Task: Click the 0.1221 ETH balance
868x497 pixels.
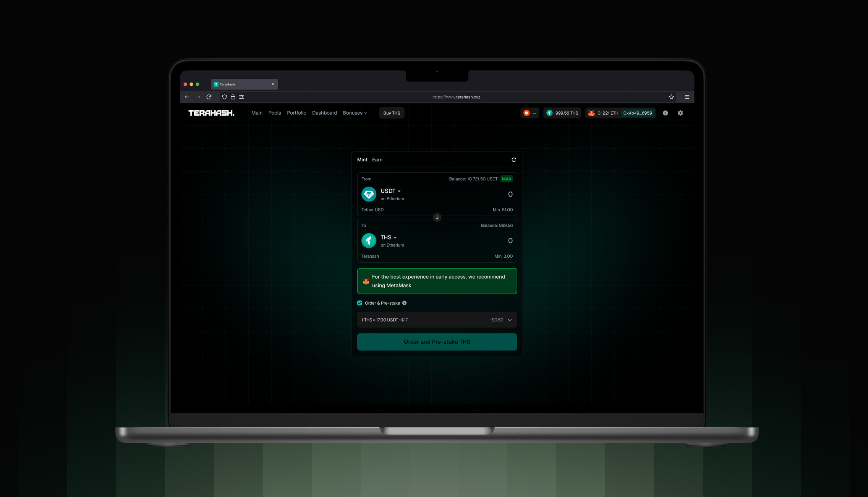Action: point(608,113)
